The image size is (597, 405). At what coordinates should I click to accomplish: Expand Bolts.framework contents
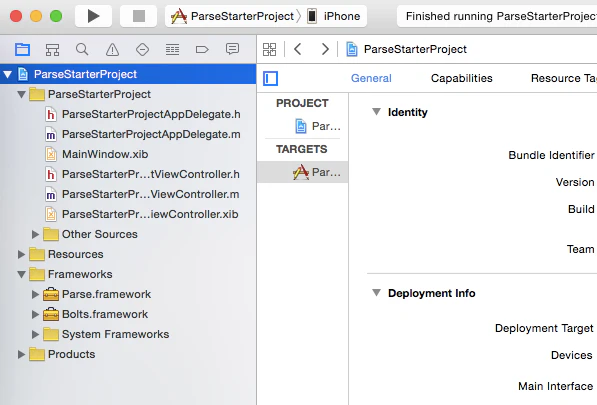(35, 314)
